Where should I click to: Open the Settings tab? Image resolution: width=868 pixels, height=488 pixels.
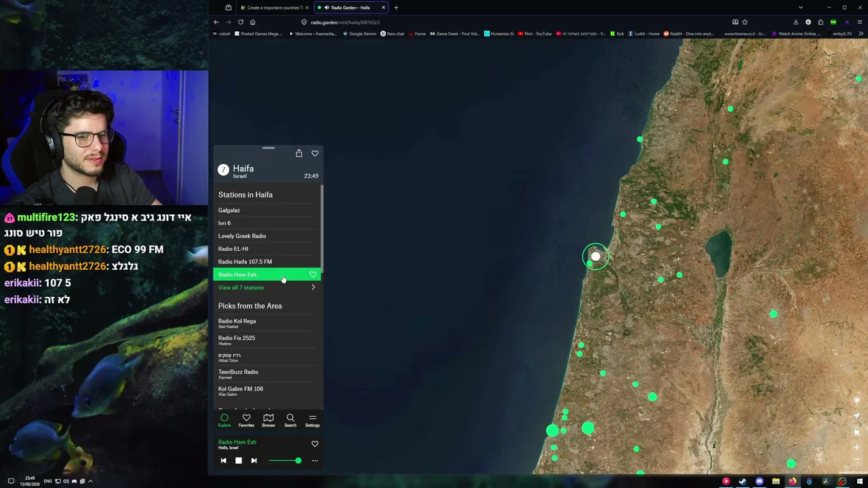[312, 420]
